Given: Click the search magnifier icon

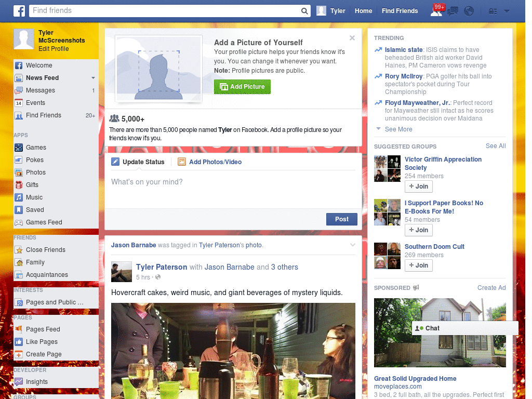Looking at the screenshot, I should tap(304, 11).
